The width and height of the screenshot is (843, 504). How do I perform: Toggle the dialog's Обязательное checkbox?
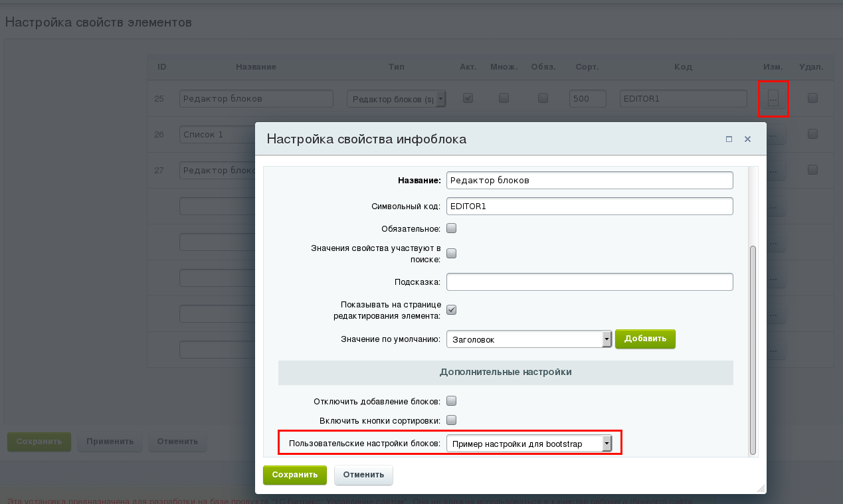pyautogui.click(x=451, y=228)
